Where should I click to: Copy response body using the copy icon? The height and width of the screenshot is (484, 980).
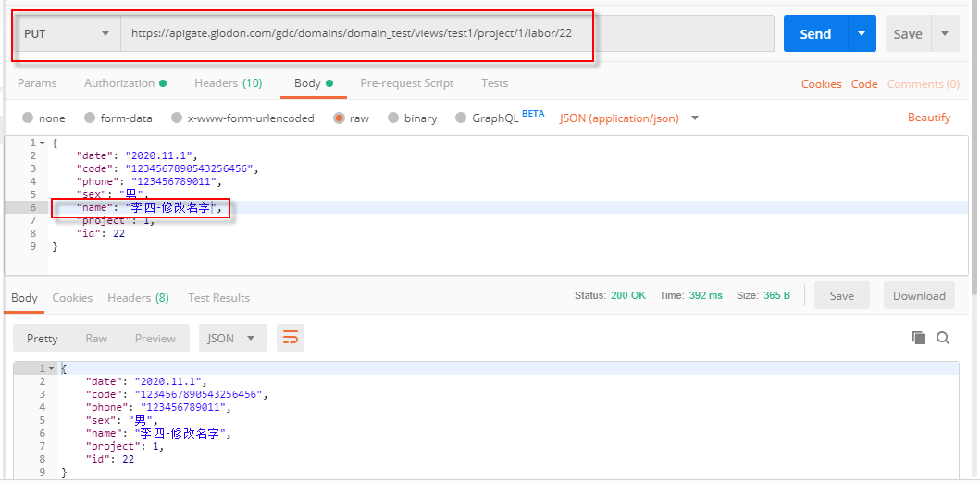click(918, 338)
